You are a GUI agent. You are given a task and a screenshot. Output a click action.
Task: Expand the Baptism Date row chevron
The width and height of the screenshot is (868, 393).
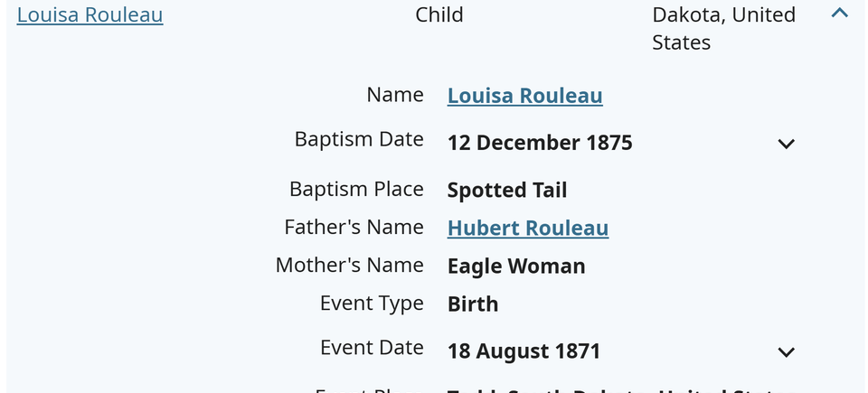786,144
